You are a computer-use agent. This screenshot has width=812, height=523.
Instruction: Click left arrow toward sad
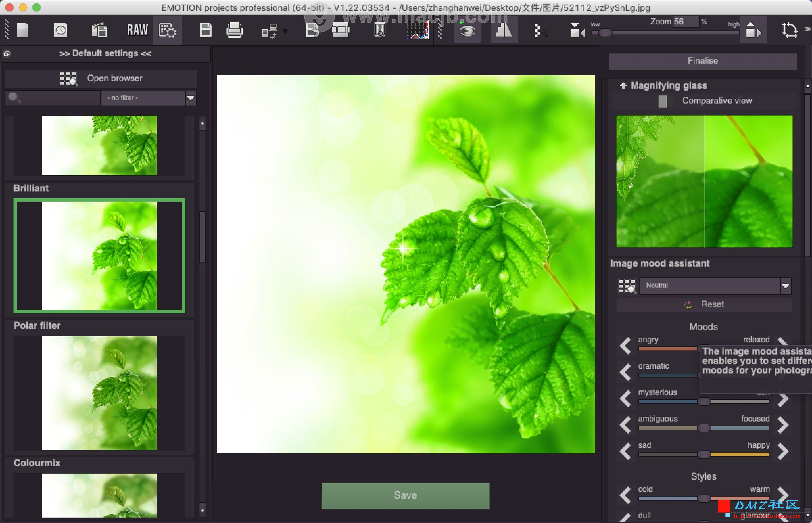pos(625,451)
